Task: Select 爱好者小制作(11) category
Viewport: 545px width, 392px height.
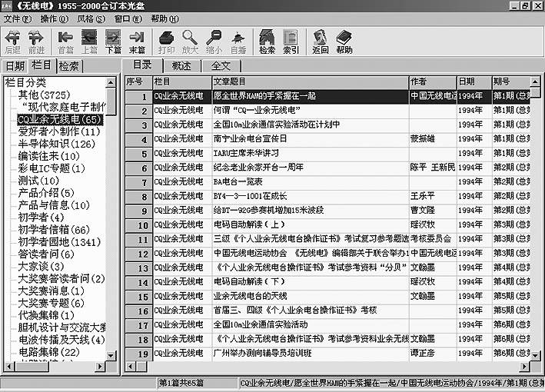Action: click(x=59, y=131)
